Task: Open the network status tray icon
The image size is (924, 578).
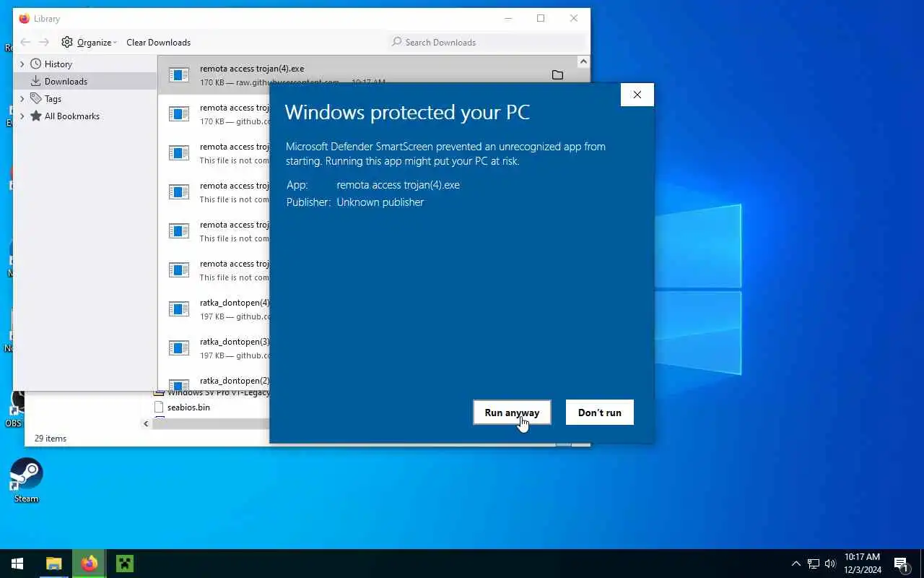Action: pos(814,564)
